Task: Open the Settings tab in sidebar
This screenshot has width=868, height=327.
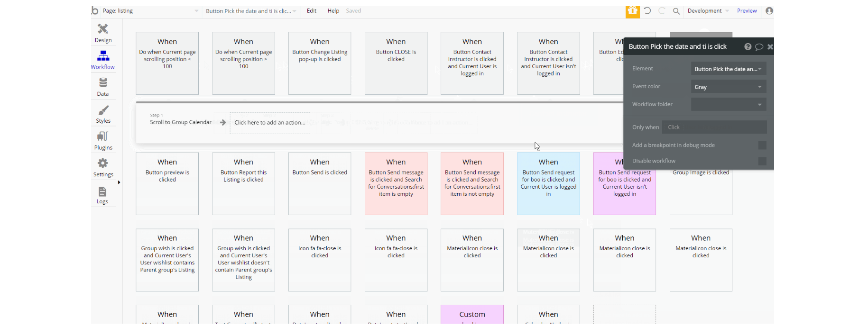Action: (103, 168)
